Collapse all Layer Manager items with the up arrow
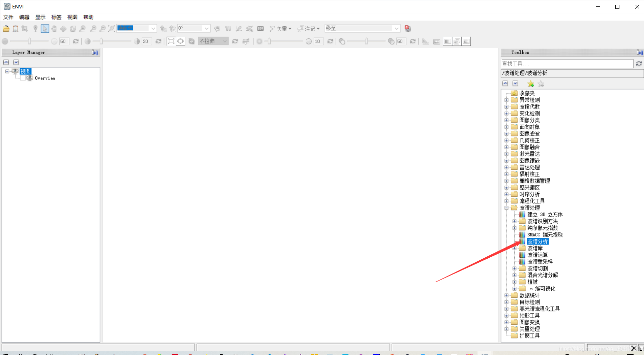This screenshot has height=355, width=644. click(6, 62)
